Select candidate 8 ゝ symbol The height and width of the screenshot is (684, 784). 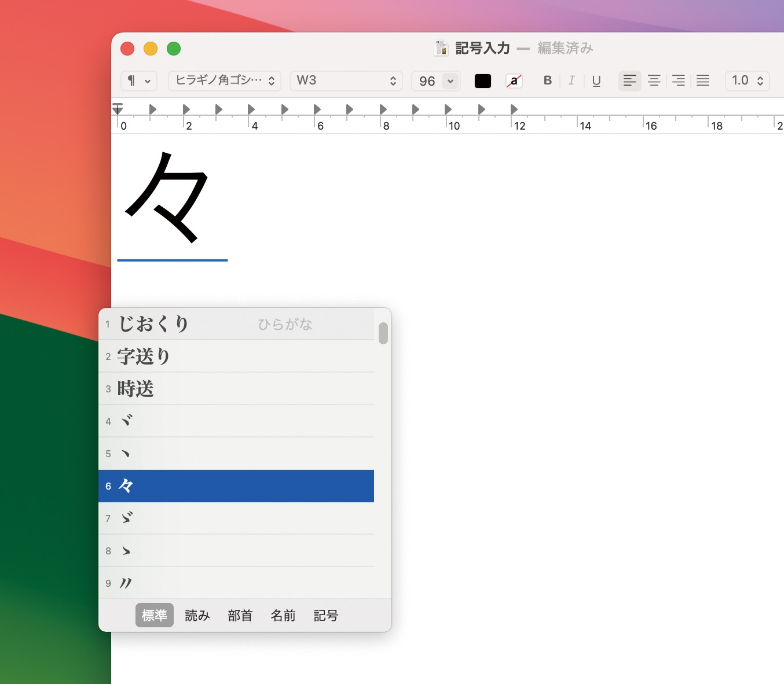pyautogui.click(x=236, y=551)
